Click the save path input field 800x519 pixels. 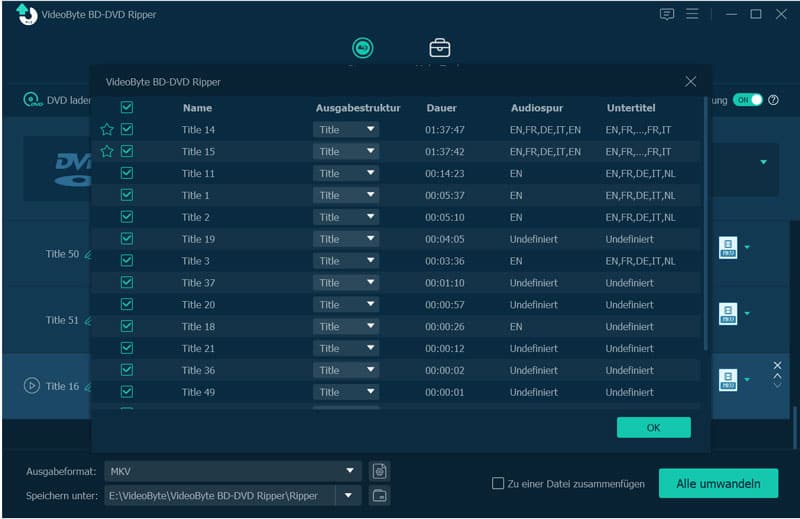[220, 496]
